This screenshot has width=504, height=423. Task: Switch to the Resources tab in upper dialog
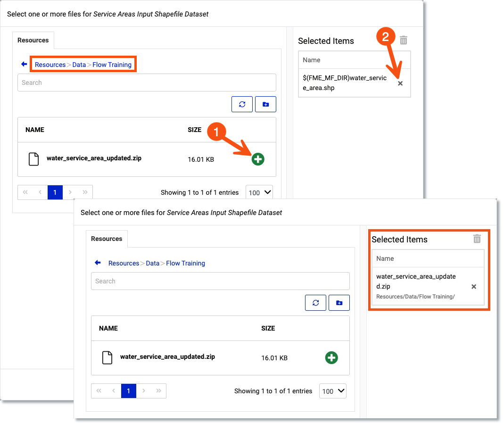point(33,40)
